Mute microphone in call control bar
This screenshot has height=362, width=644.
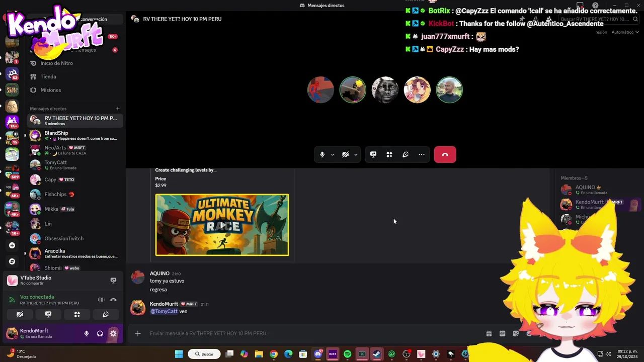[323, 154]
